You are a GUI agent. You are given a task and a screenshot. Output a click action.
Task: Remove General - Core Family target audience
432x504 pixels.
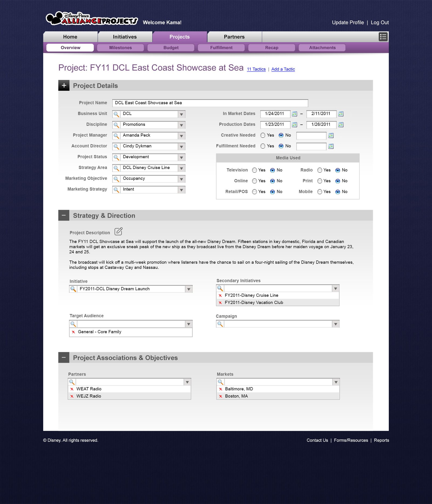[73, 332]
